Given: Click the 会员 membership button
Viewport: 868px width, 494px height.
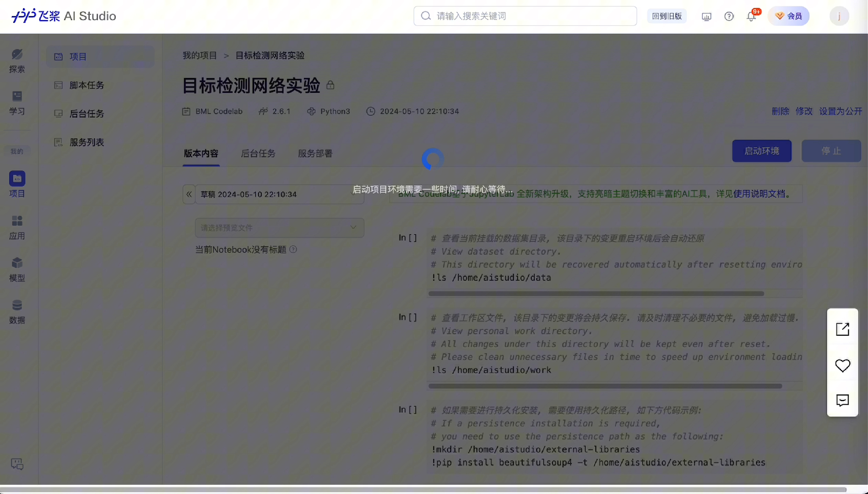Looking at the screenshot, I should (788, 16).
